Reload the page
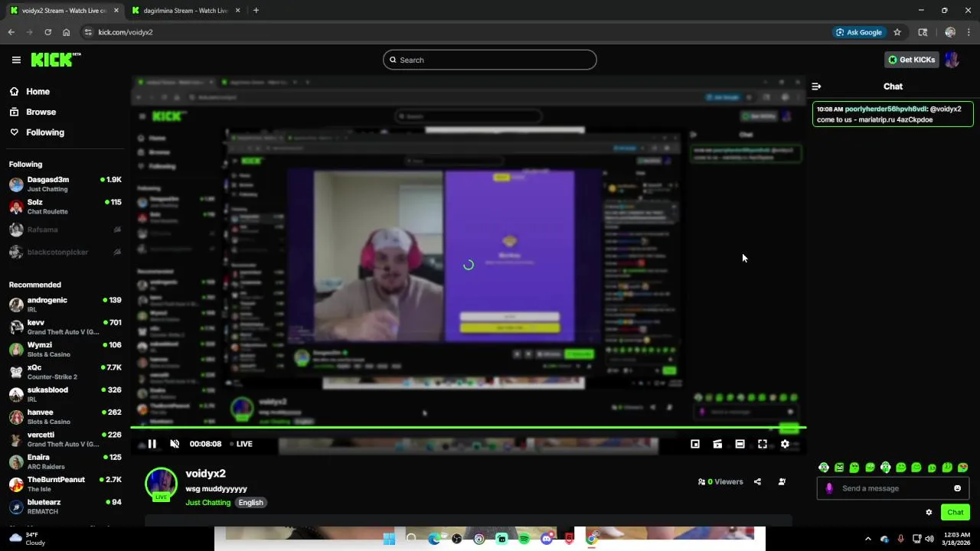Image resolution: width=980 pixels, height=551 pixels. [x=47, y=32]
